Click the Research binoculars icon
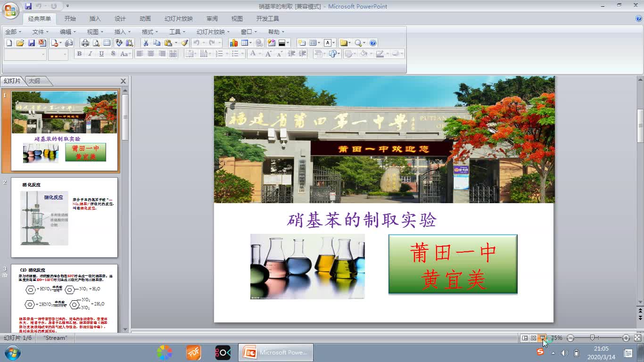This screenshot has height=362, width=644. coord(129,43)
